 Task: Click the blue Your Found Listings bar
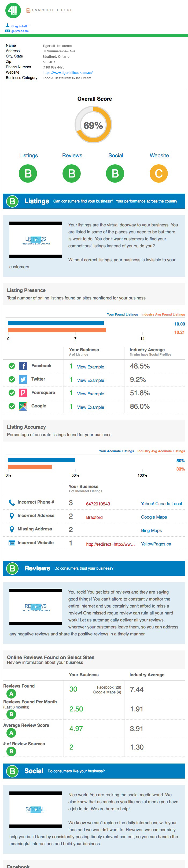[56, 323]
